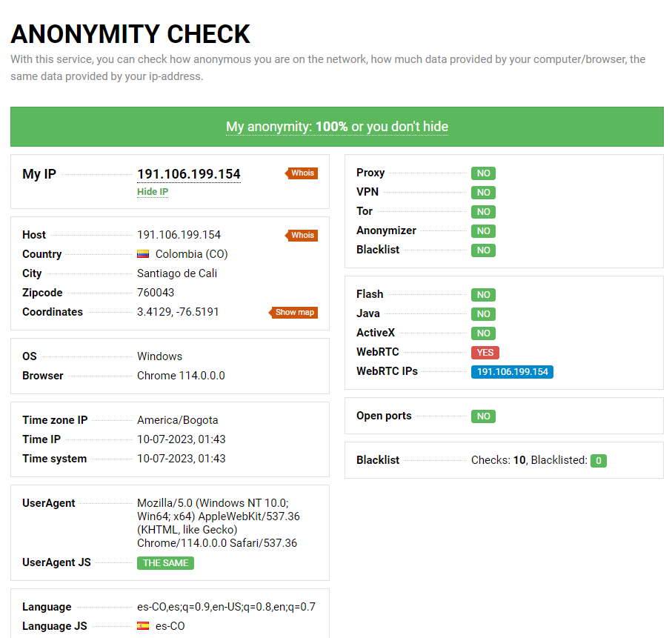Click the Open ports label
The height and width of the screenshot is (638, 672).
click(384, 416)
